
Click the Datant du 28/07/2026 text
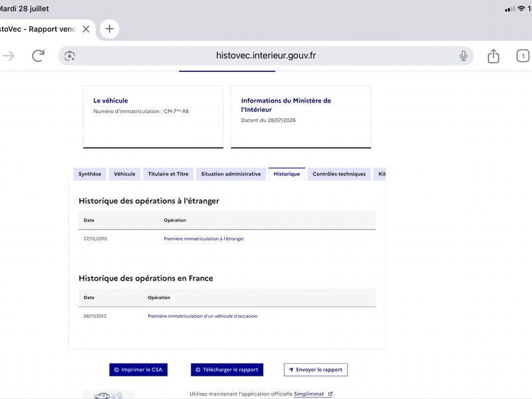269,120
